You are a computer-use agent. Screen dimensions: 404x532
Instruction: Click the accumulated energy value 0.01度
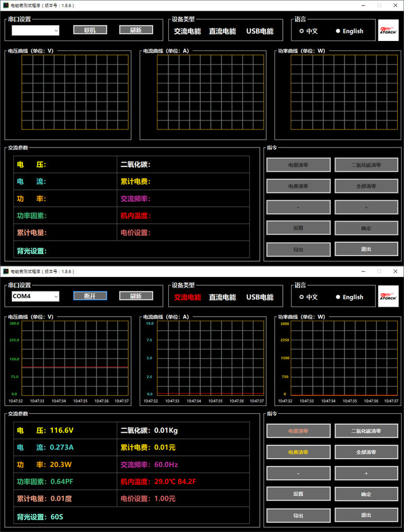pyautogui.click(x=61, y=498)
